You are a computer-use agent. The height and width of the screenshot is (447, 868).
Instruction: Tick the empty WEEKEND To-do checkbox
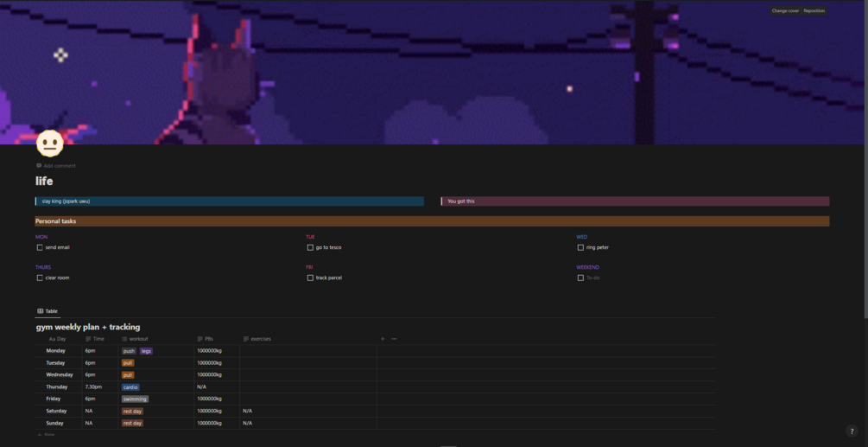pos(580,278)
